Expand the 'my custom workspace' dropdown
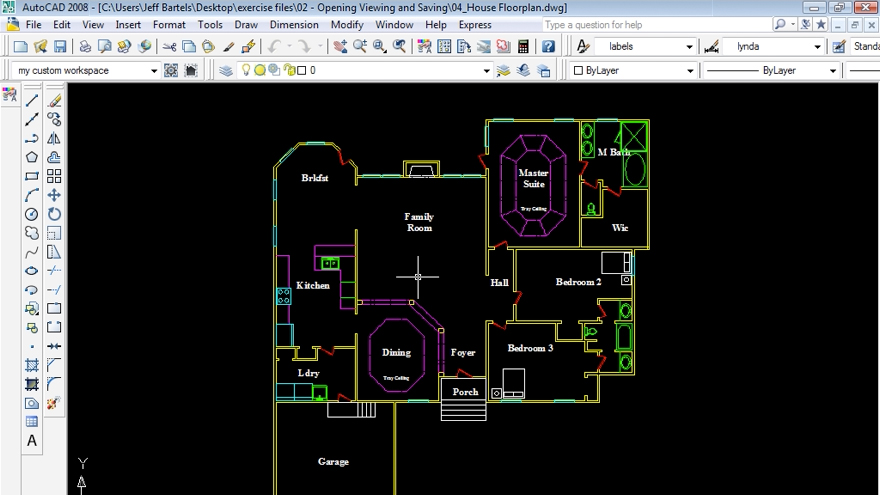Image resolution: width=880 pixels, height=495 pixels. 153,71
